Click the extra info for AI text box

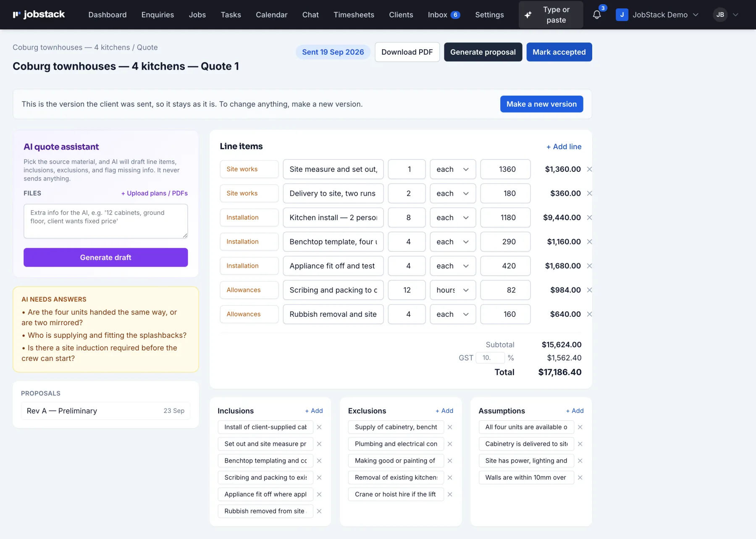click(x=106, y=221)
